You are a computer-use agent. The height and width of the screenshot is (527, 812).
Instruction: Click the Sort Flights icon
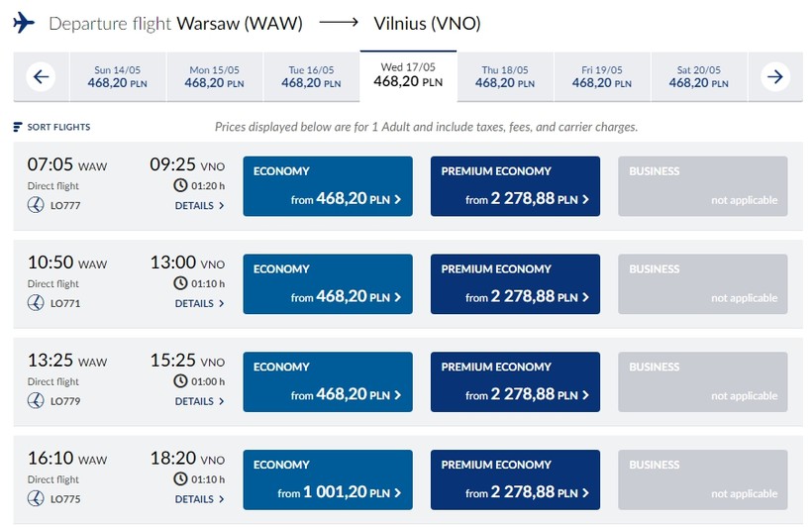coord(17,128)
